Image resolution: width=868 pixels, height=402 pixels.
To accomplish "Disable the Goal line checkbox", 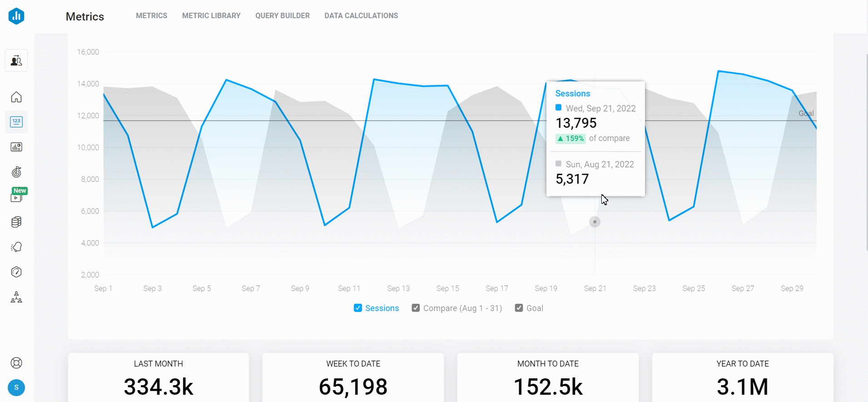I will coord(519,308).
